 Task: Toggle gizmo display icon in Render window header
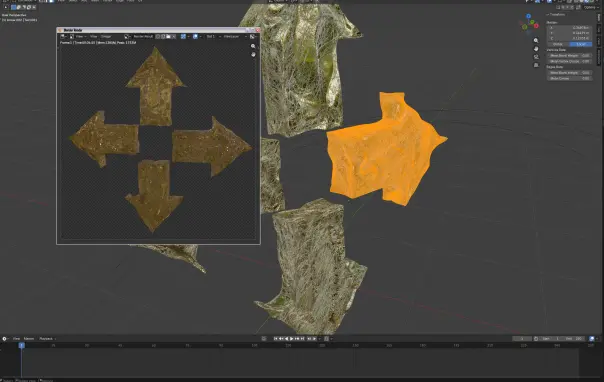coord(183,37)
